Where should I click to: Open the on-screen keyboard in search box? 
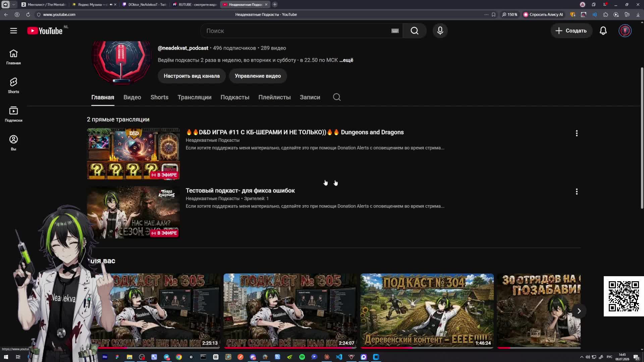pyautogui.click(x=395, y=31)
